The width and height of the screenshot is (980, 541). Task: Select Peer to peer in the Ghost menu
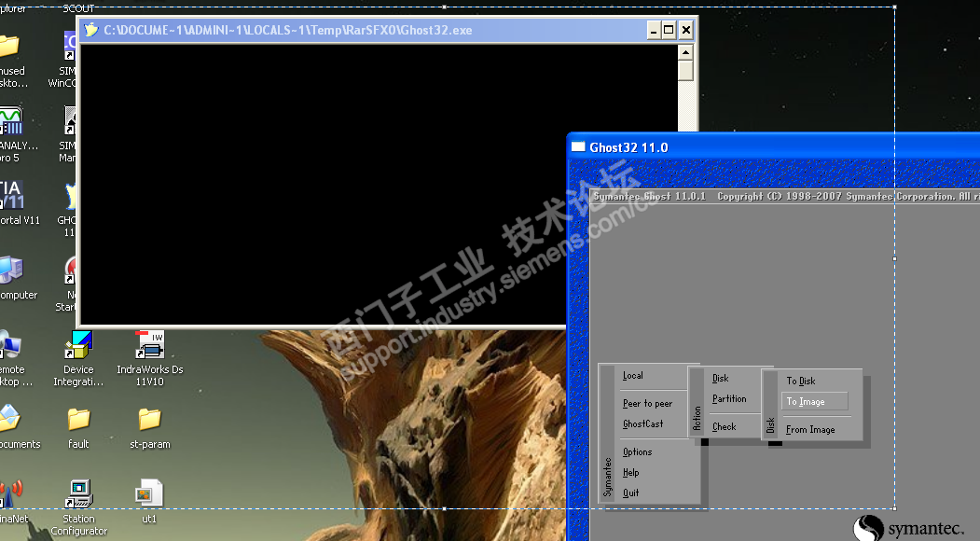click(x=647, y=403)
